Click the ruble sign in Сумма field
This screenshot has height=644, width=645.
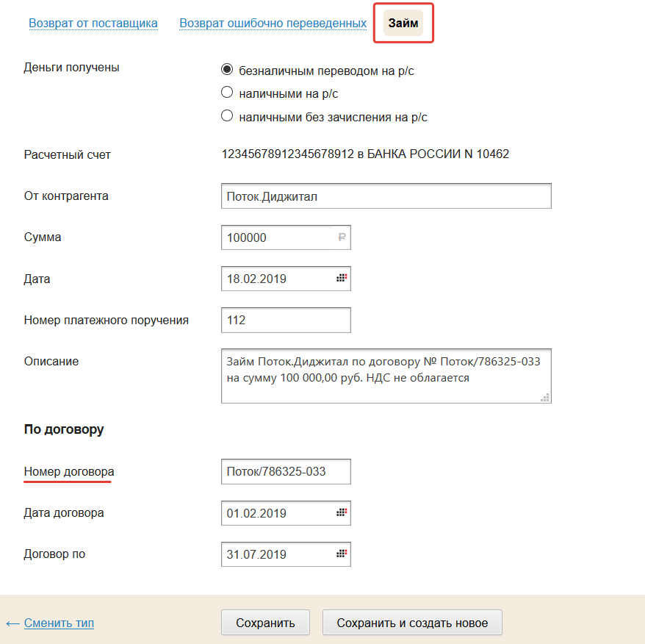342,237
